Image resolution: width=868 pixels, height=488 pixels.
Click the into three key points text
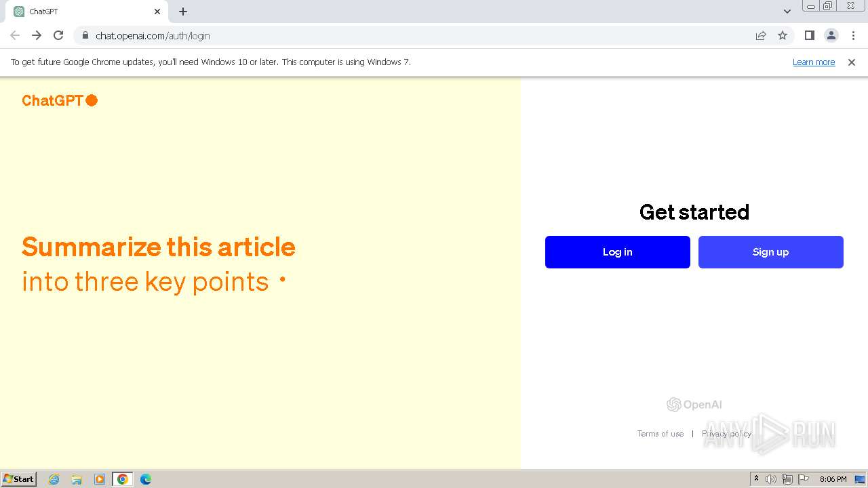145,281
